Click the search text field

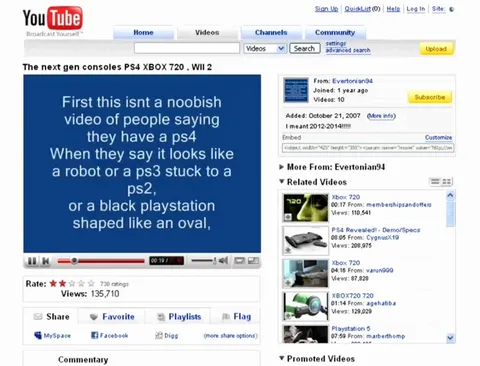pos(187,48)
